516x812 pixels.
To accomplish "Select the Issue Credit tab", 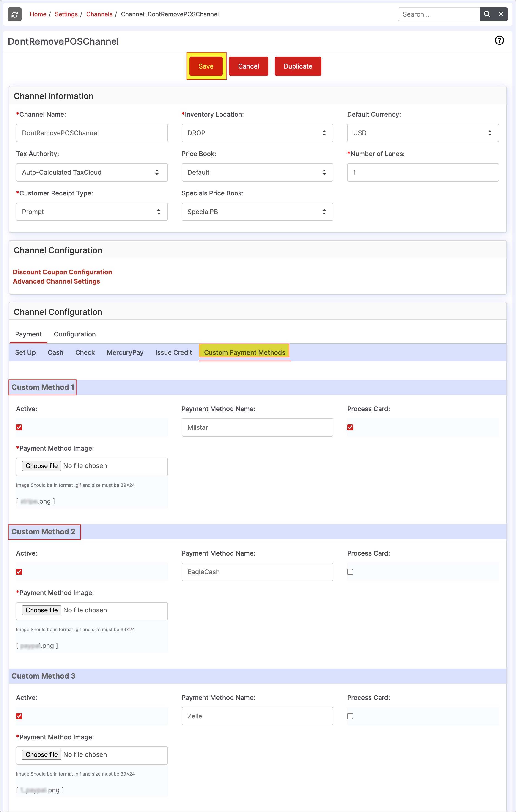I will pyautogui.click(x=173, y=352).
